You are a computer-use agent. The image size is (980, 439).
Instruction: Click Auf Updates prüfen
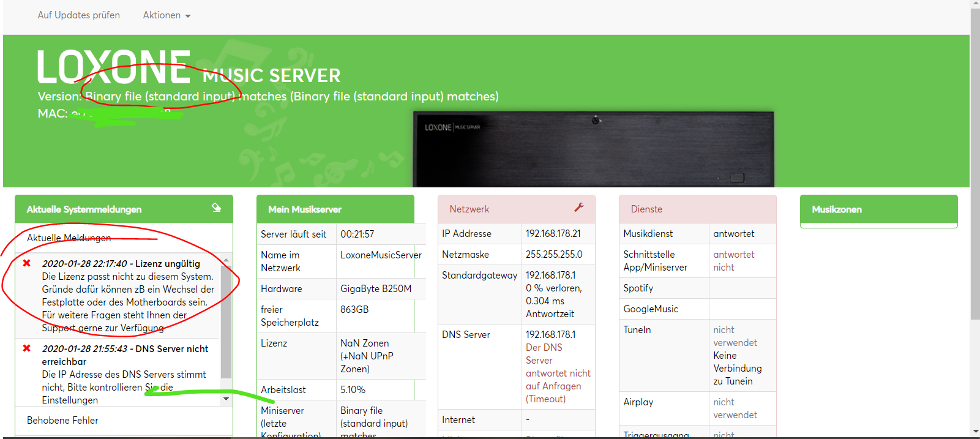(79, 15)
